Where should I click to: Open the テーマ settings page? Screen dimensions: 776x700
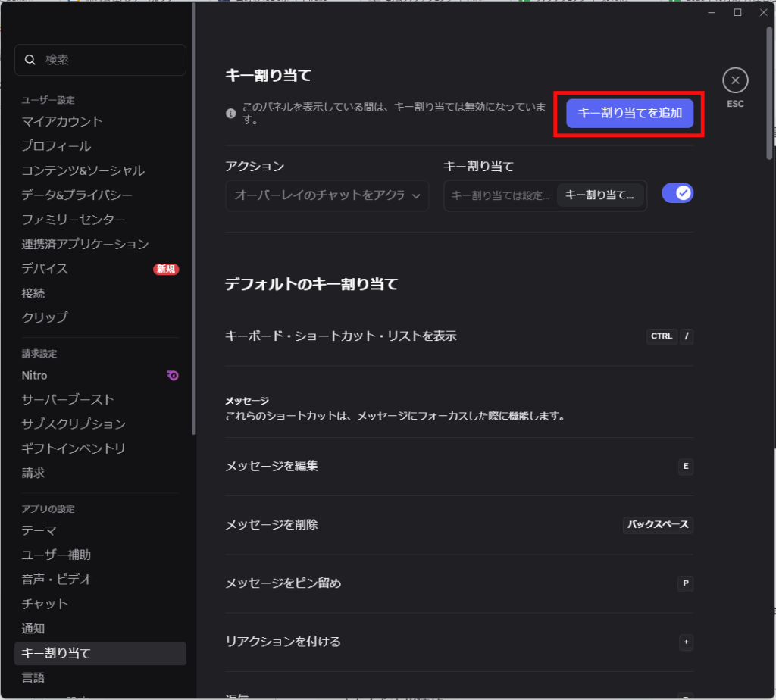[39, 530]
